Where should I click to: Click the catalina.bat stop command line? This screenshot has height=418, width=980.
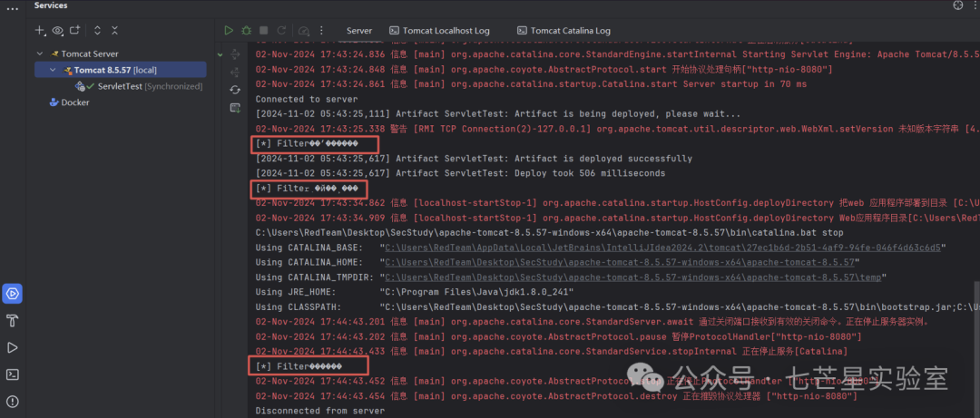549,232
